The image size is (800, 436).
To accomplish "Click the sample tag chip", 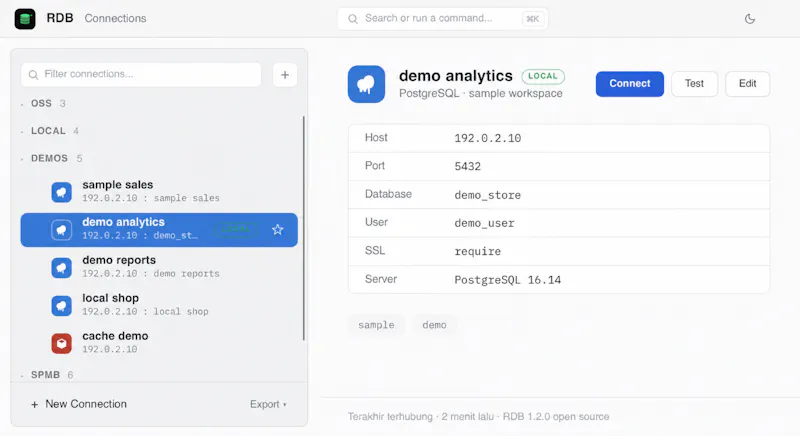I will coord(376,325).
